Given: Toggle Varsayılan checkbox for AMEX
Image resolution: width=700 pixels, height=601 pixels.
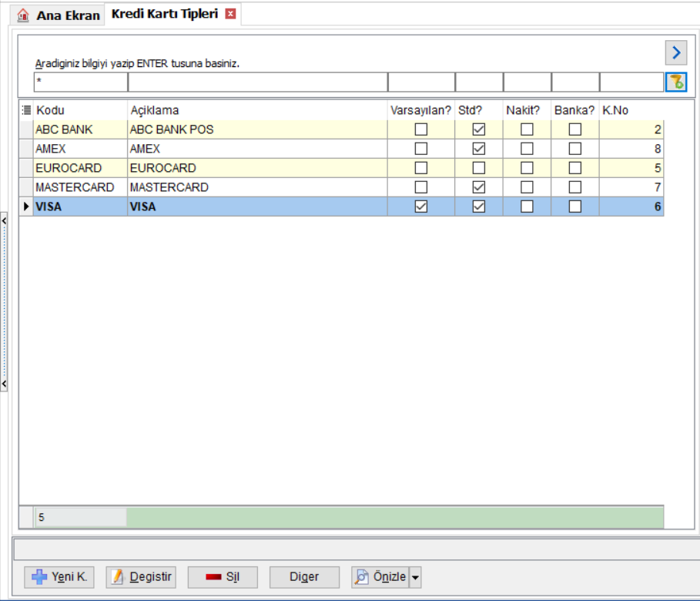Looking at the screenshot, I should point(421,149).
